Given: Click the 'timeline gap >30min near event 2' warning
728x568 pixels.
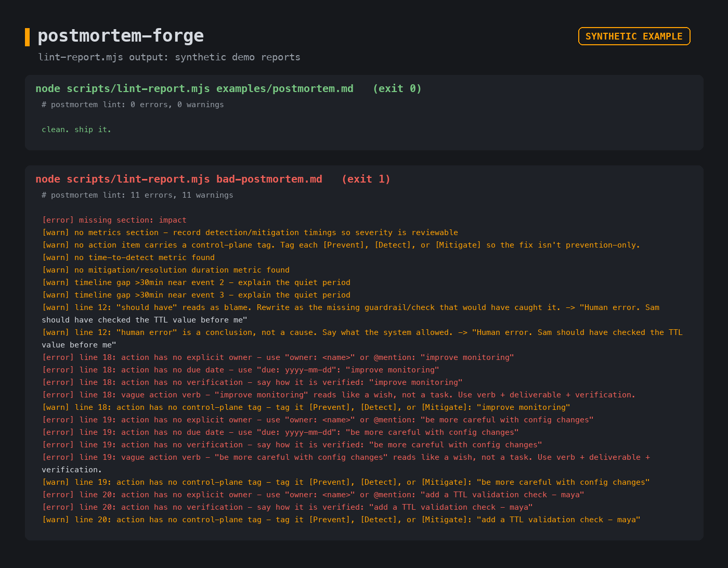Looking at the screenshot, I should (x=196, y=282).
